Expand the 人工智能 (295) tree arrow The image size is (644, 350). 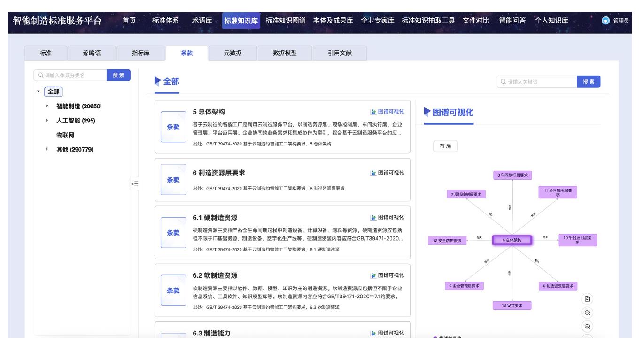(x=47, y=121)
